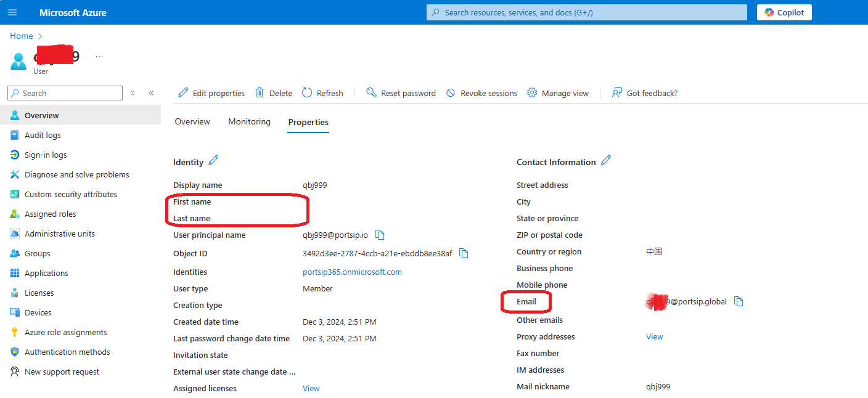This screenshot has width=868, height=398.
Task: Open the ellipsis more options menu
Action: 99,57
